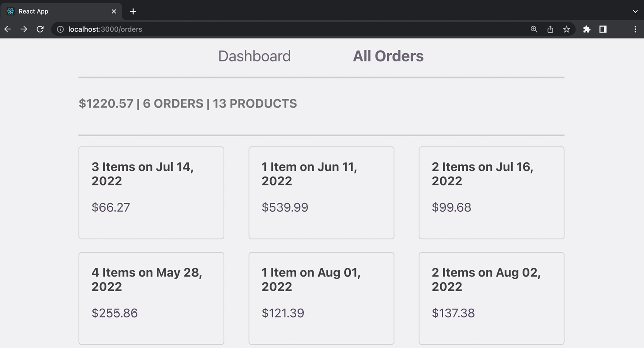This screenshot has height=348, width=644.
Task: Expand the chevron at top right corner
Action: pos(635,12)
